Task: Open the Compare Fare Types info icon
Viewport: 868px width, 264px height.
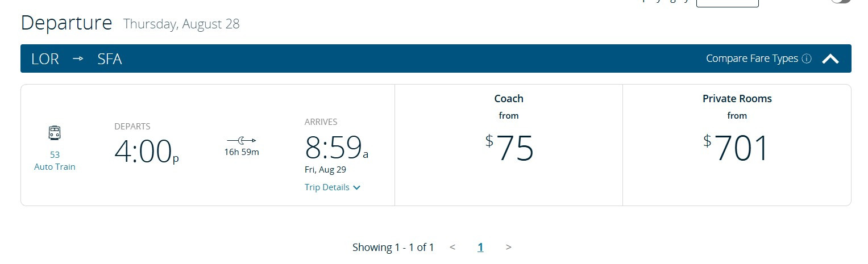Action: 807,58
